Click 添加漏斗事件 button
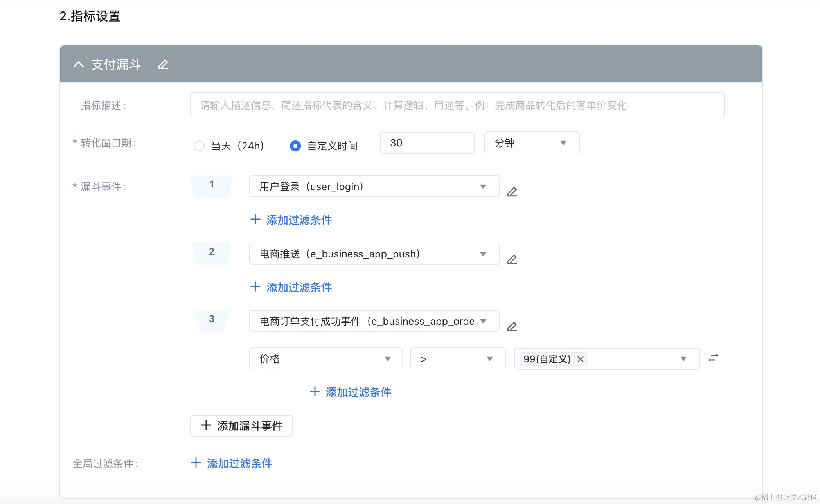The height and width of the screenshot is (504, 820). (241, 426)
